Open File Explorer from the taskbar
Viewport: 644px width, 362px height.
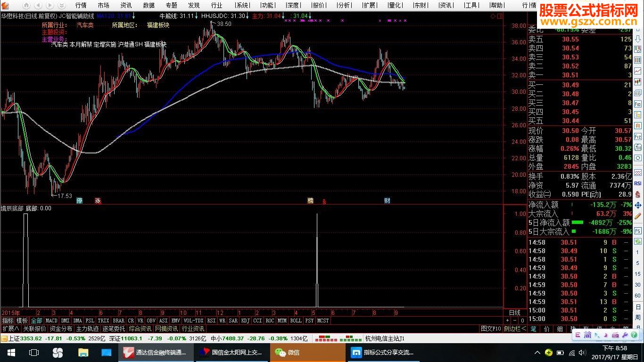pos(83,353)
